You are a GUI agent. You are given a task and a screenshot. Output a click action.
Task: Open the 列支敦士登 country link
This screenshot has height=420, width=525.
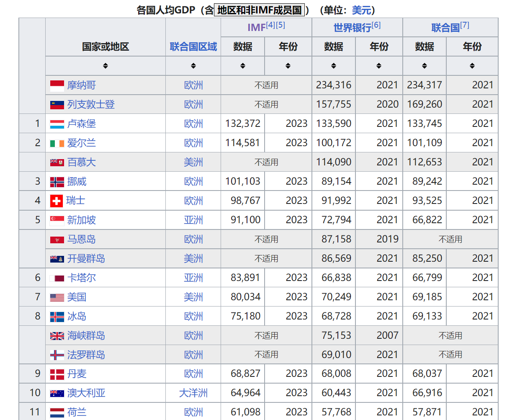point(91,105)
